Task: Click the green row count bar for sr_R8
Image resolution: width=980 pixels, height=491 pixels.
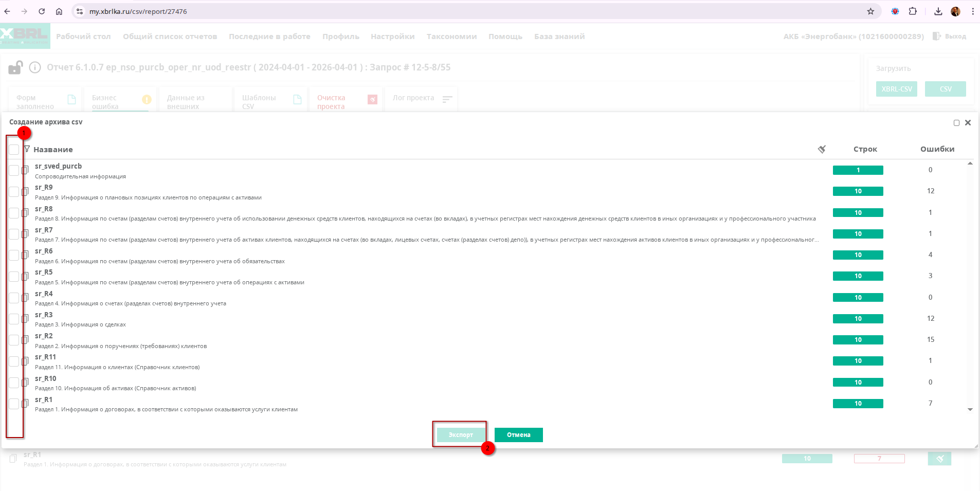Action: [x=858, y=213]
